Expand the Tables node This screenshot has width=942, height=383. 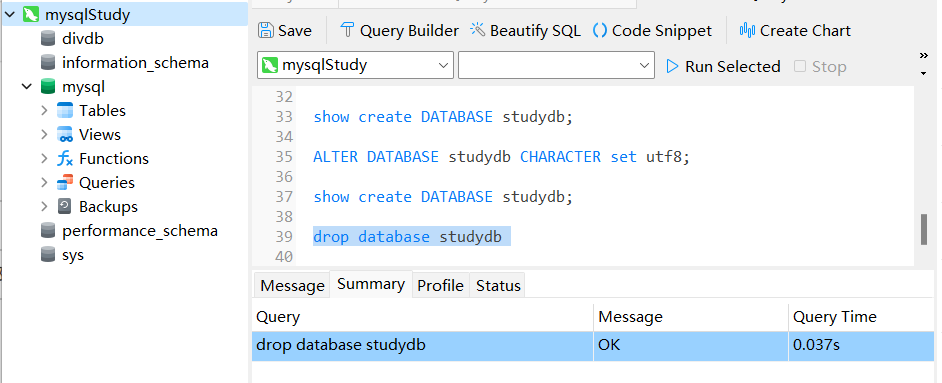[x=44, y=110]
